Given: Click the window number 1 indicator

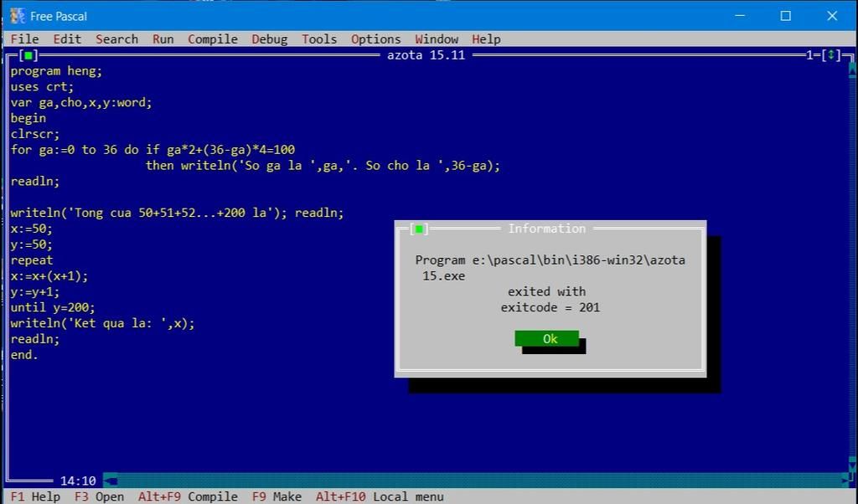Looking at the screenshot, I should pyautogui.click(x=810, y=55).
